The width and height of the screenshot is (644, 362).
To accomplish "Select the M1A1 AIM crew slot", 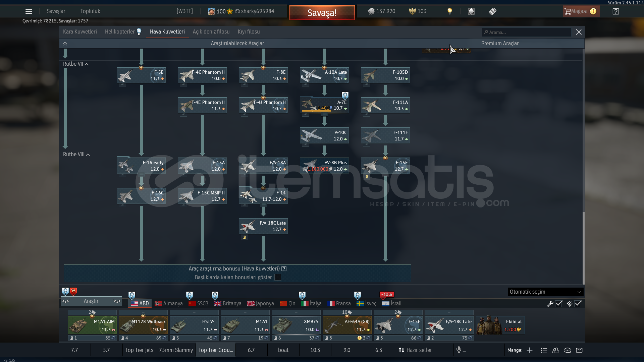I will coord(92,325).
